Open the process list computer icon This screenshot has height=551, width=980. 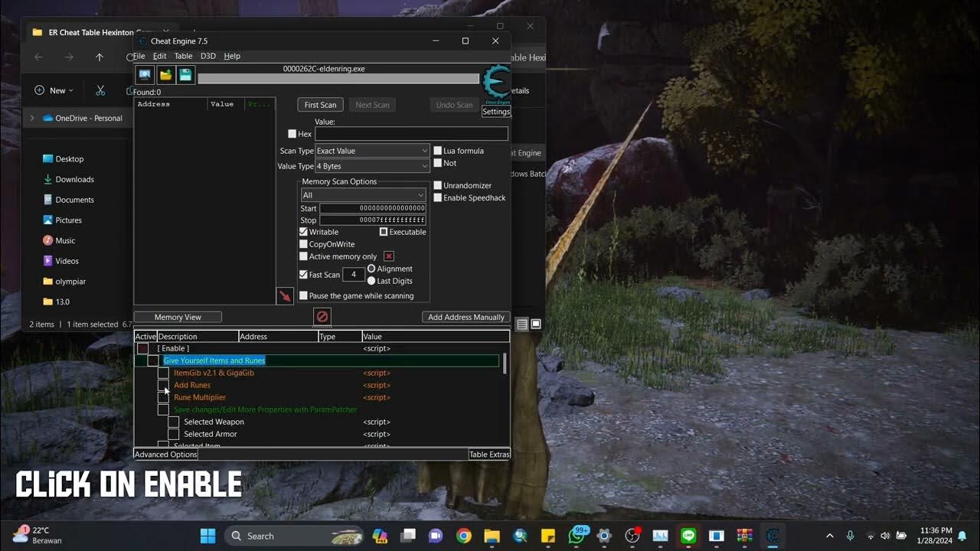click(145, 74)
